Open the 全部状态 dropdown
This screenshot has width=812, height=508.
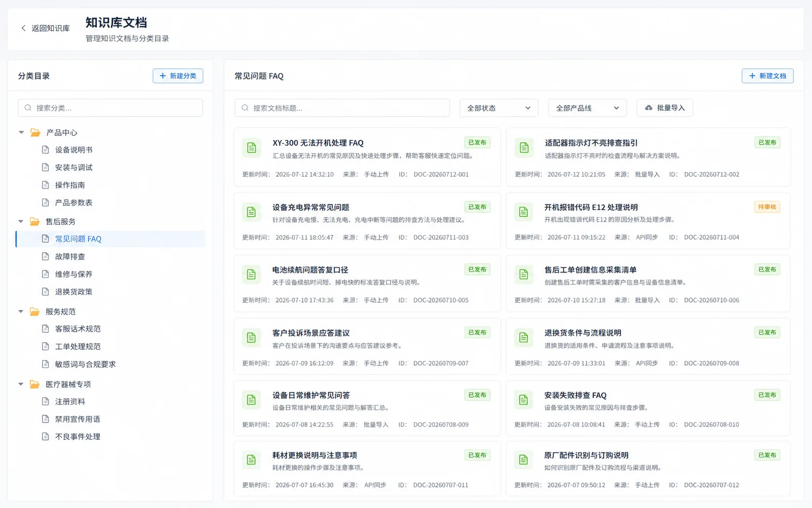pyautogui.click(x=499, y=108)
